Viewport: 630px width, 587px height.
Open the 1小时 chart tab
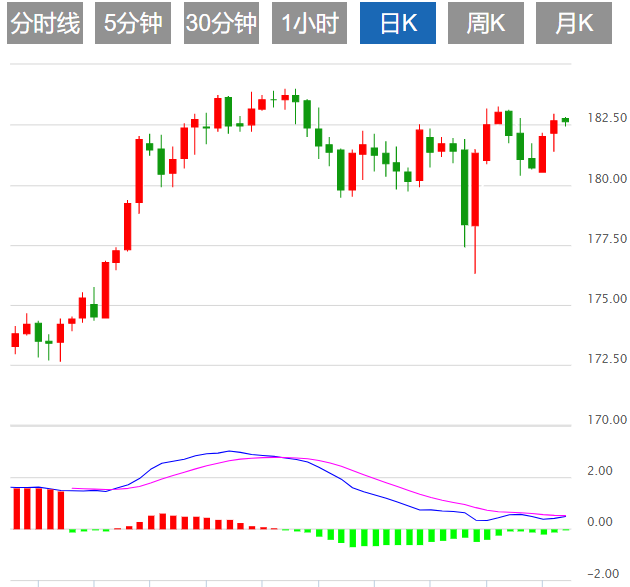(309, 23)
